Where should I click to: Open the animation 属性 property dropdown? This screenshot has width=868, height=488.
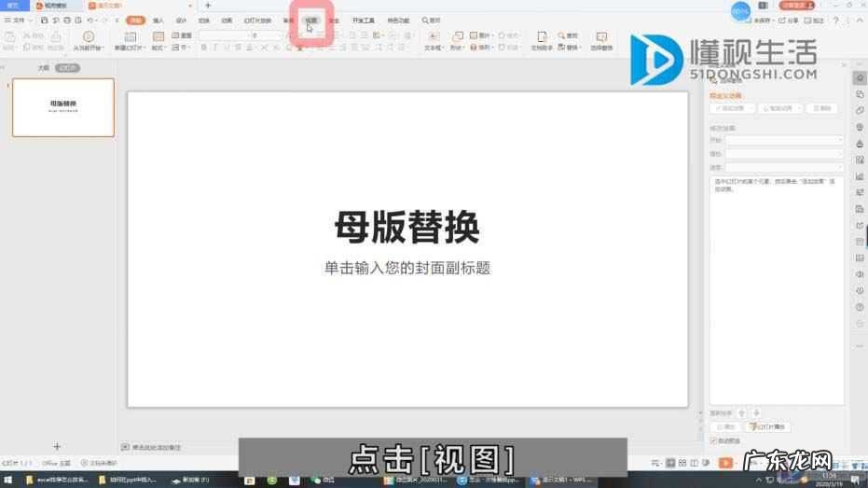click(784, 153)
